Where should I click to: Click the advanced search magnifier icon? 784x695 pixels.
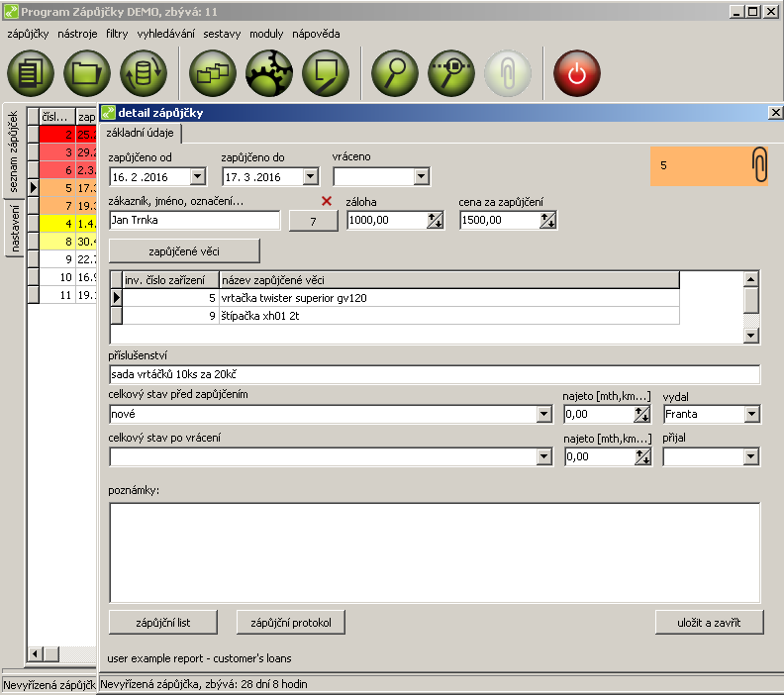(451, 73)
